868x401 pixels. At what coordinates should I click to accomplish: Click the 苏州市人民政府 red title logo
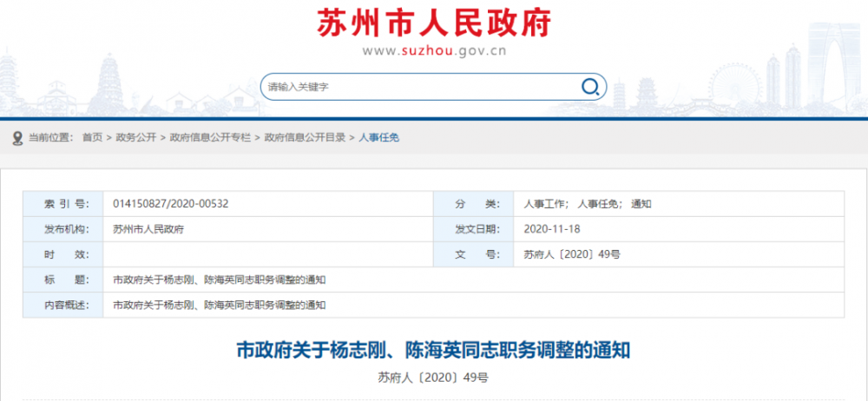click(434, 23)
